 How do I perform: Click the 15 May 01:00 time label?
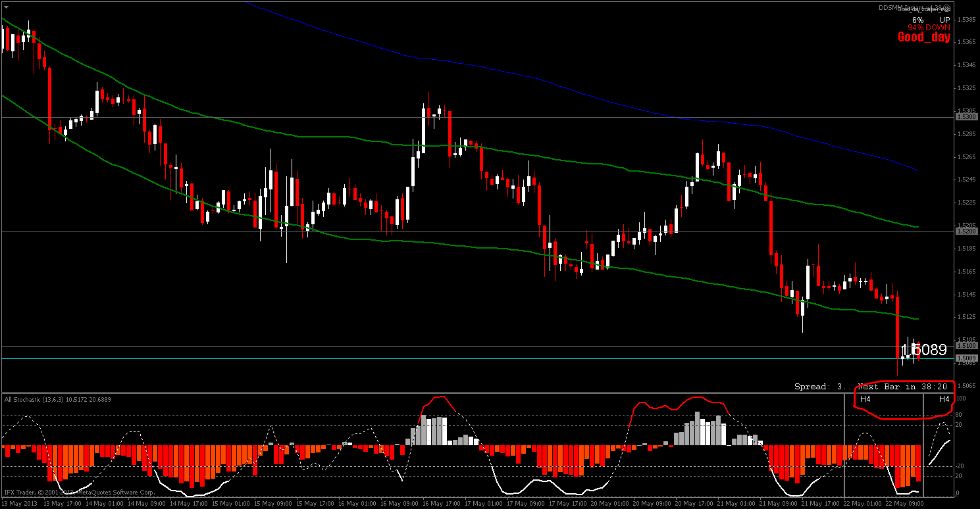tap(232, 503)
